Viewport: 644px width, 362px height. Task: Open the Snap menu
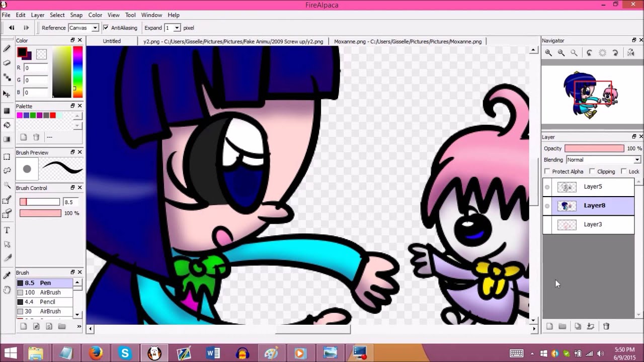(76, 15)
